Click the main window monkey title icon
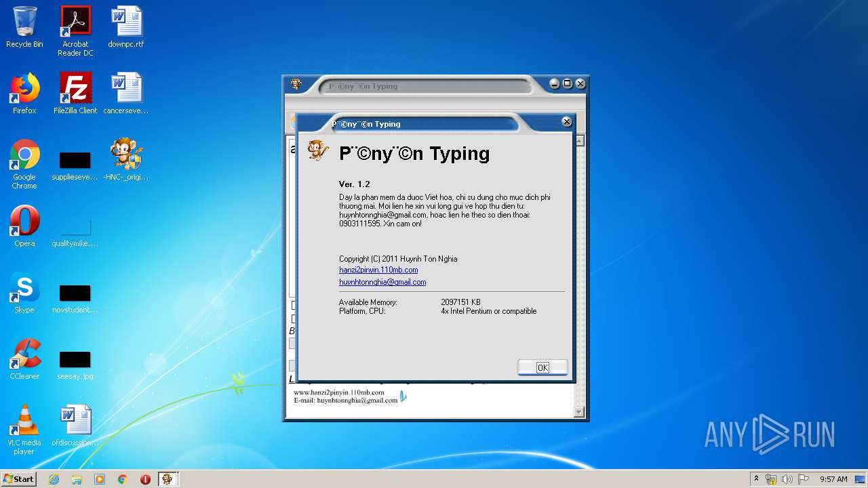This screenshot has width=868, height=488. tap(296, 84)
